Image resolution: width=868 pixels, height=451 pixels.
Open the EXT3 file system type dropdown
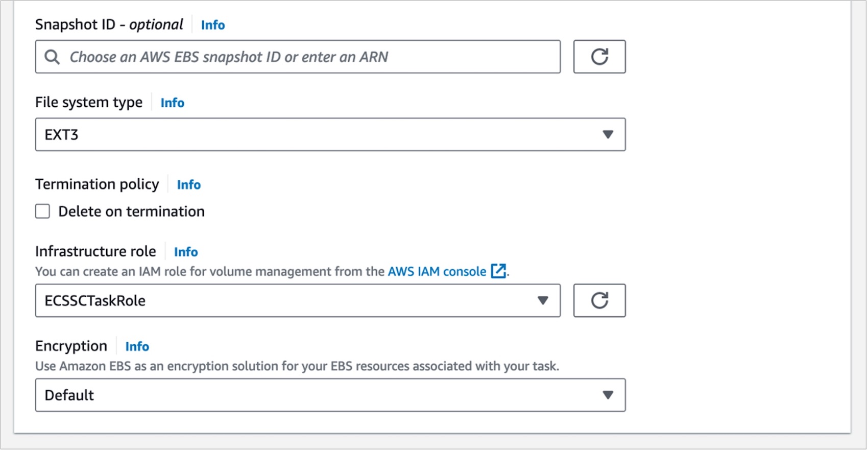(x=306, y=134)
